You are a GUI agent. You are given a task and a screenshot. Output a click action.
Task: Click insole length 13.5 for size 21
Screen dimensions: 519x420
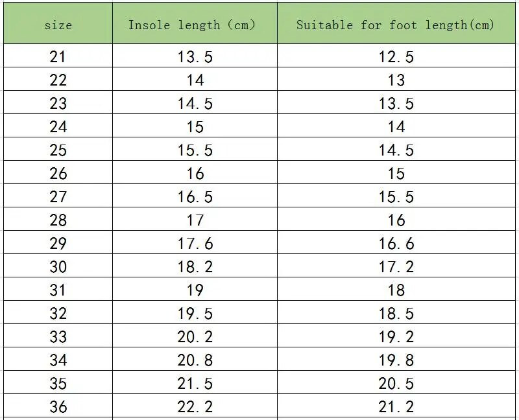[195, 57]
